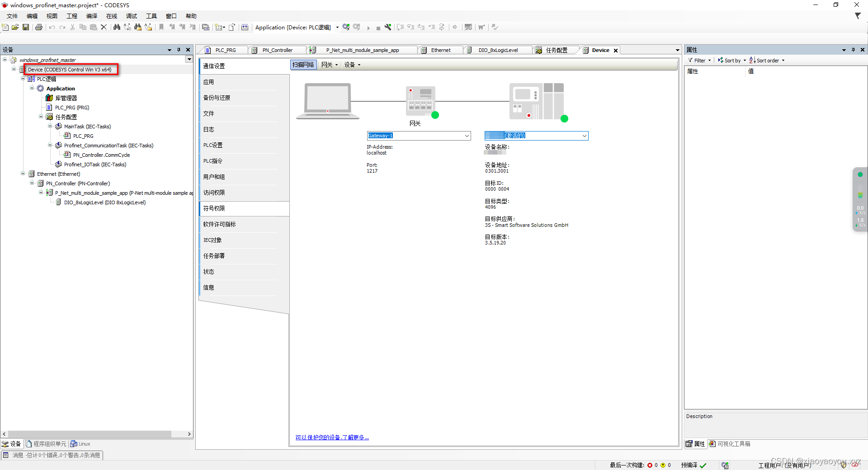Click the Find binoculars icon
Image resolution: width=868 pixels, height=470 pixels.
(117, 27)
